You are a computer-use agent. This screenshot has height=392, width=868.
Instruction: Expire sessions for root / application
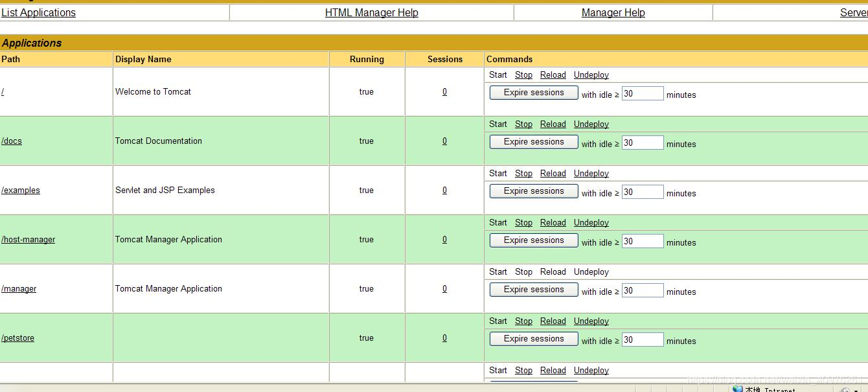pyautogui.click(x=534, y=93)
